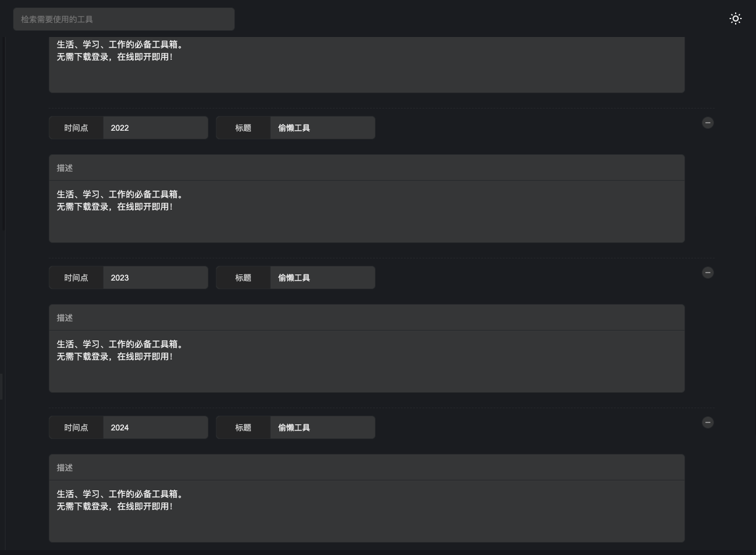The height and width of the screenshot is (555, 756).
Task: Select the 2023 时间点 input field
Action: click(155, 277)
